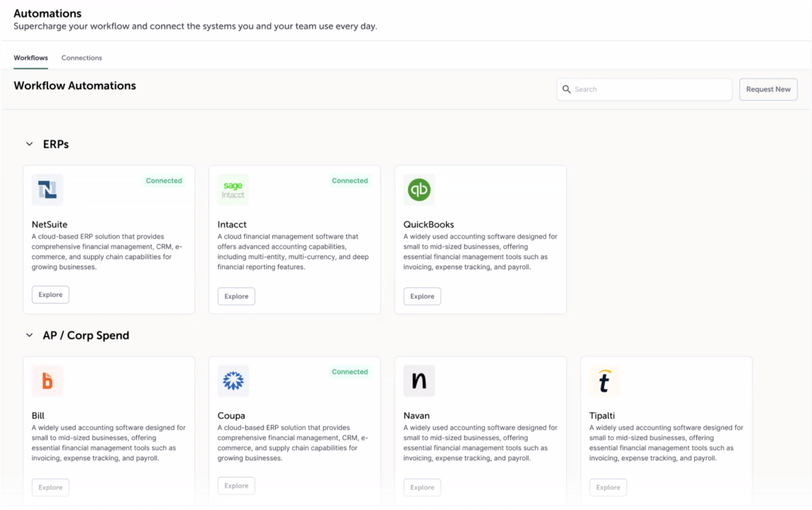Click the Workflow Automations heading
This screenshot has height=510, width=812.
click(75, 86)
